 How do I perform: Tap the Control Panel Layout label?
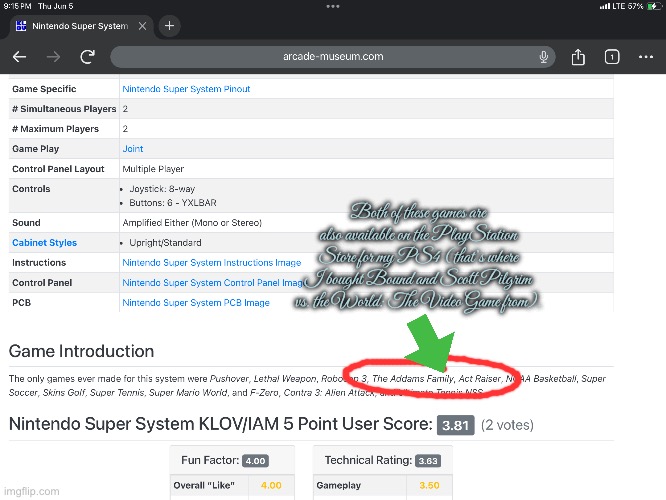click(58, 169)
